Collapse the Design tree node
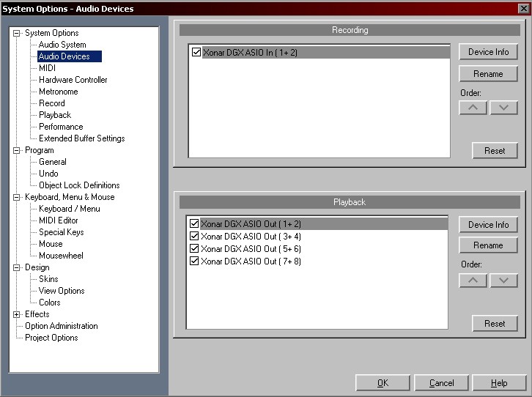The width and height of the screenshot is (532, 397). [16, 268]
